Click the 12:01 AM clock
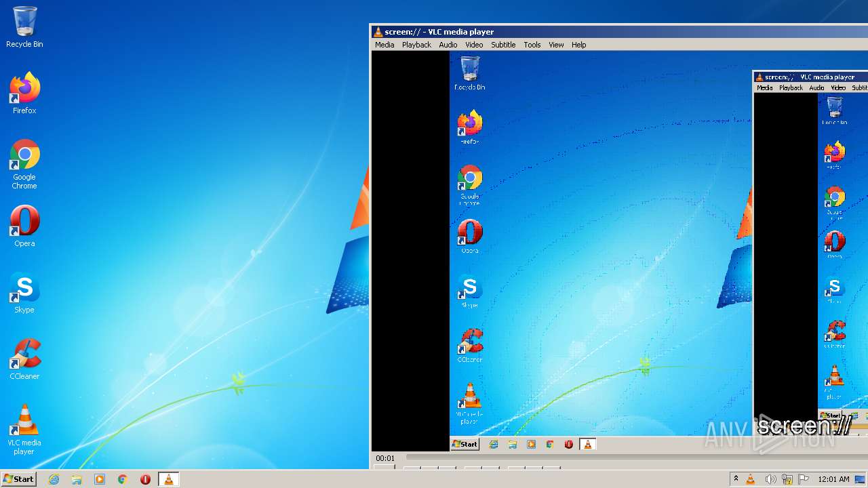The image size is (868, 488). 833,479
